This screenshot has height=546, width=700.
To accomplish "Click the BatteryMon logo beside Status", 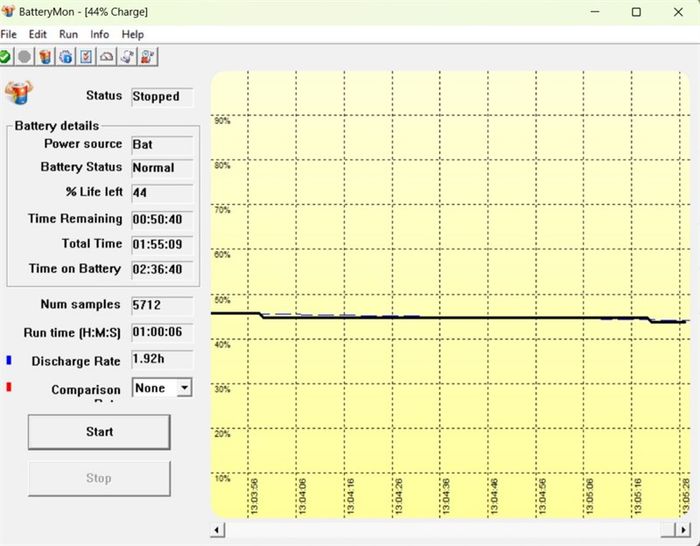I will pyautogui.click(x=19, y=92).
